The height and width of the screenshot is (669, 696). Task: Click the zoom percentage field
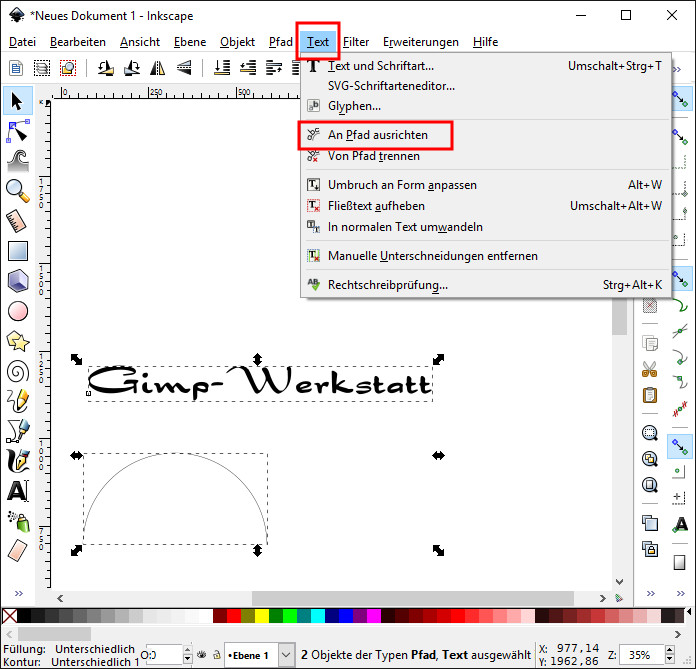[x=641, y=655]
